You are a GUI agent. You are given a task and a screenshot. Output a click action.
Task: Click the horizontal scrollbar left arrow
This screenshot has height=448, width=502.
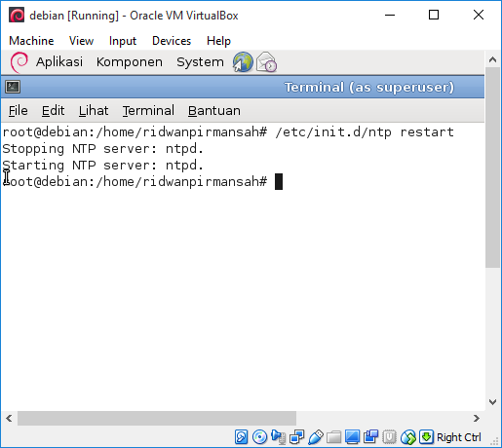tap(9, 418)
